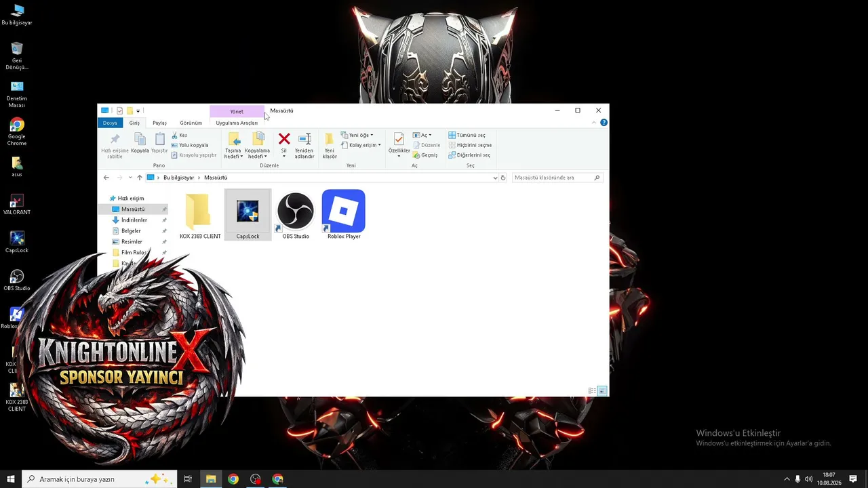Click Kopyala (copy) in the ribbon
Image resolution: width=868 pixels, height=488 pixels.
pos(140,143)
